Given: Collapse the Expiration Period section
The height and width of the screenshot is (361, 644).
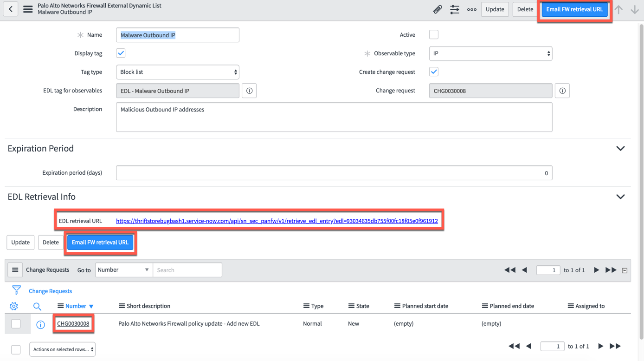Looking at the screenshot, I should 620,149.
